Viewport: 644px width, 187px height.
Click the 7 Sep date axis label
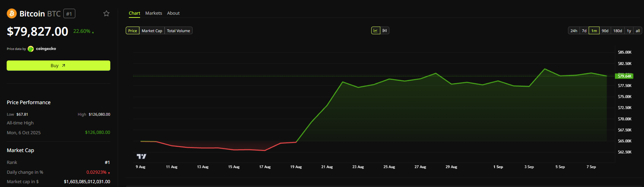pyautogui.click(x=591, y=167)
